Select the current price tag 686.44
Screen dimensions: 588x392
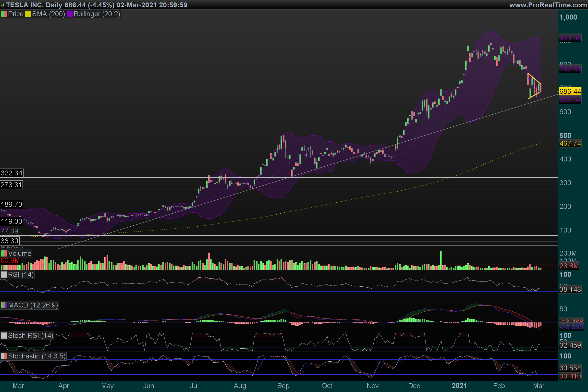pyautogui.click(x=570, y=91)
